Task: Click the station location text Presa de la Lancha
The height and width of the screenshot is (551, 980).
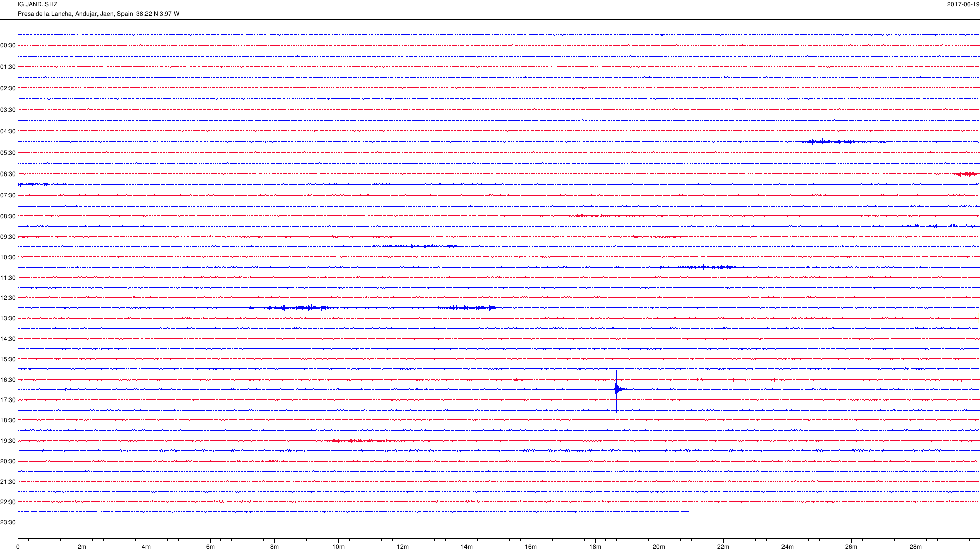Action: (x=45, y=14)
